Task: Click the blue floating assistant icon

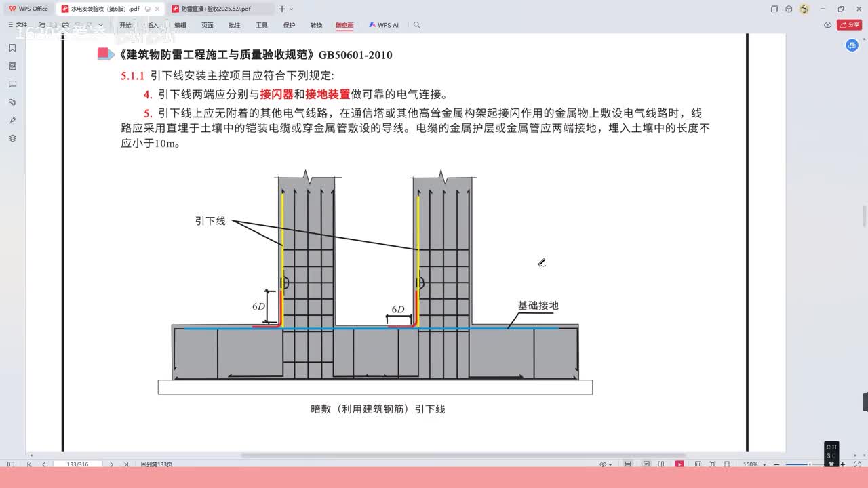Action: (852, 45)
